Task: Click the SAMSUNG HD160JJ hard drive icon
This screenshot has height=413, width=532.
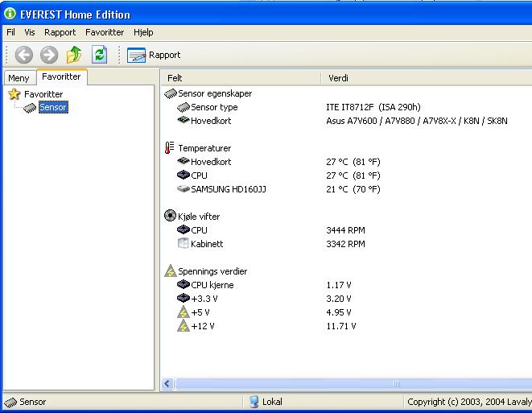Action: point(184,188)
